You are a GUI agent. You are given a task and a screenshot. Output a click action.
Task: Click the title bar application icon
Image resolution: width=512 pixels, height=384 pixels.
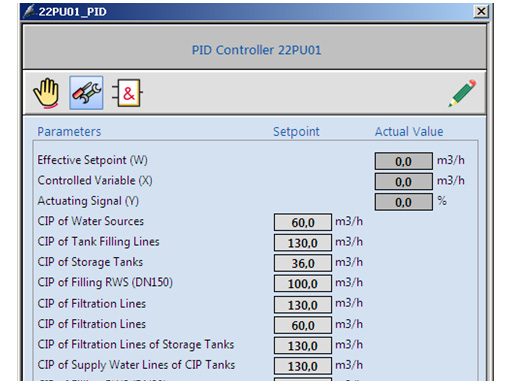pos(29,11)
